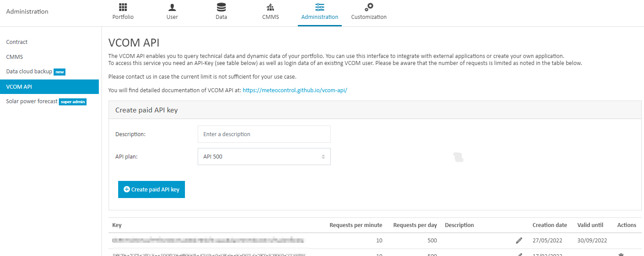Switch to Administration via its icon
644x256 pixels.
tap(319, 12)
